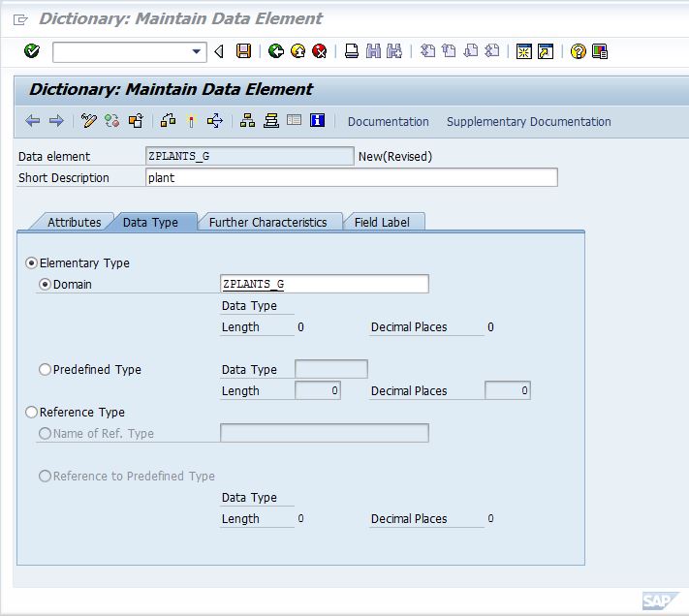689x616 pixels.
Task: Click into the command input field
Action: click(122, 51)
